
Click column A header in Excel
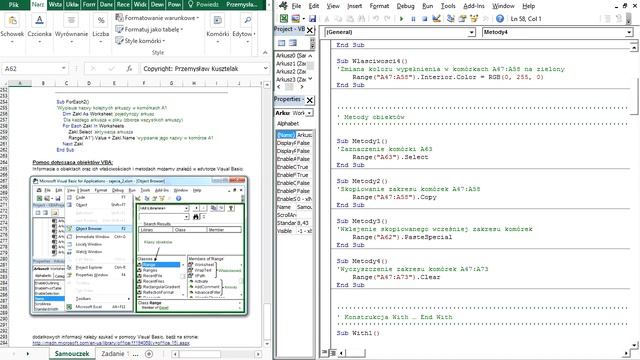(20, 83)
